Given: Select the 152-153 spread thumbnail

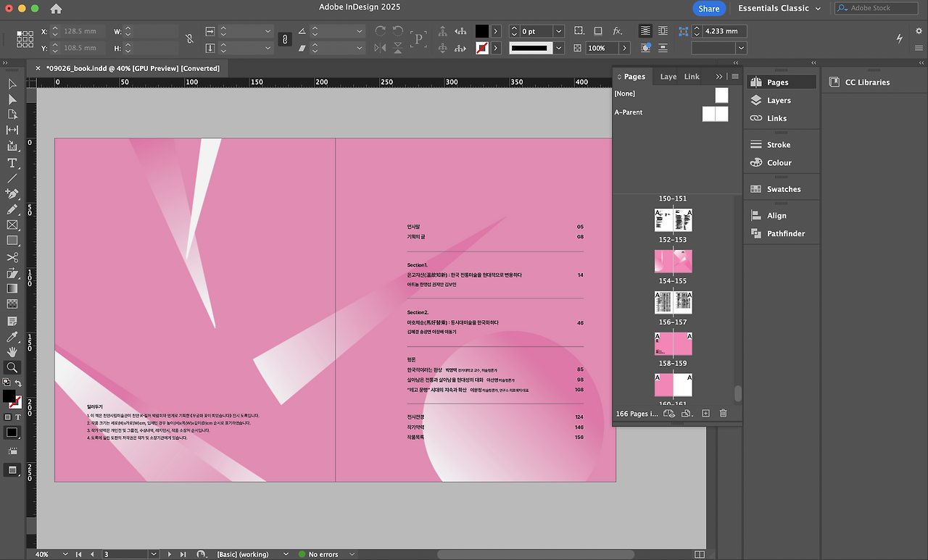Looking at the screenshot, I should (x=674, y=220).
